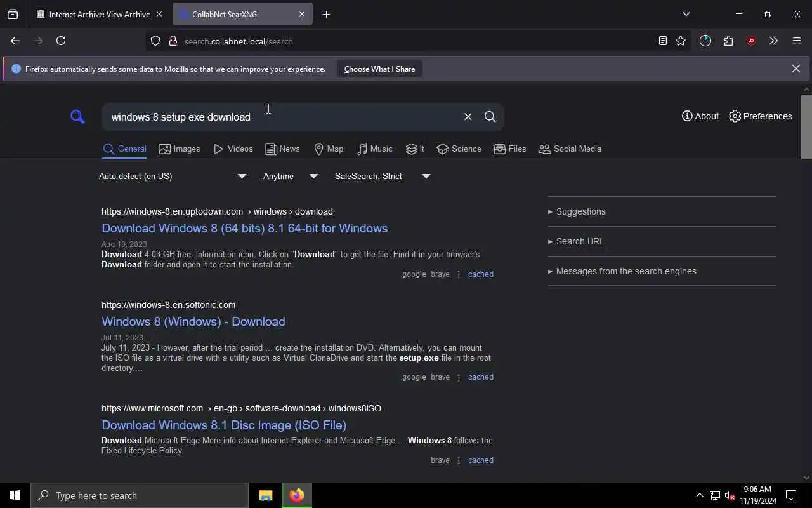Switch to the Videos category
Viewport: 812px width, 508px height.
coord(233,149)
